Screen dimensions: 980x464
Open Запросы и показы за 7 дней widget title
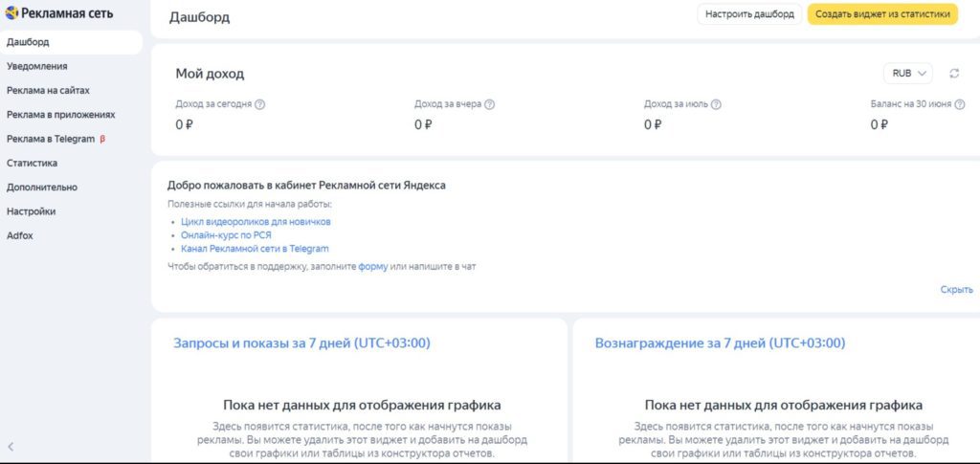[x=301, y=342]
